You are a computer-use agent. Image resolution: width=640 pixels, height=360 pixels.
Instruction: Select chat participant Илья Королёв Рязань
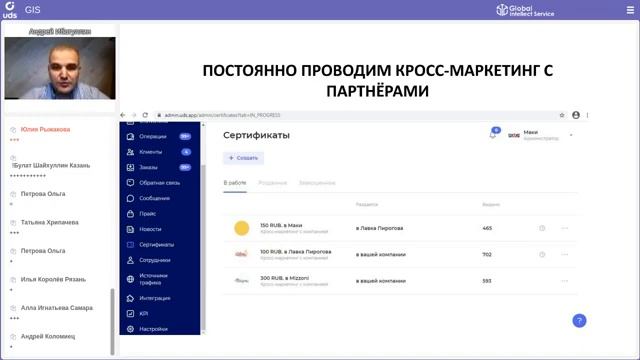click(53, 280)
